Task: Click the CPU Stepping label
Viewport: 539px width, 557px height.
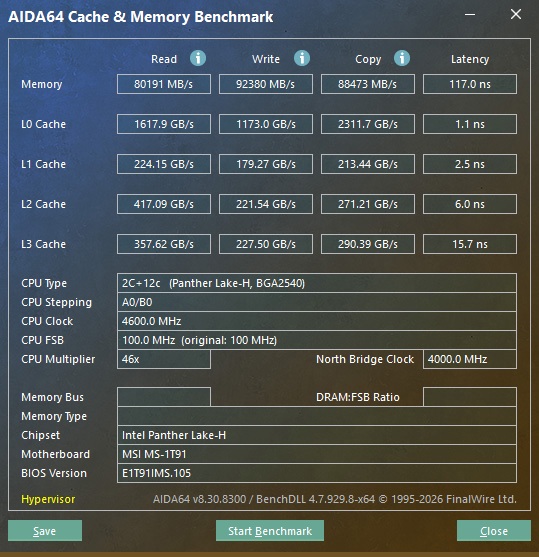Action: pos(56,303)
